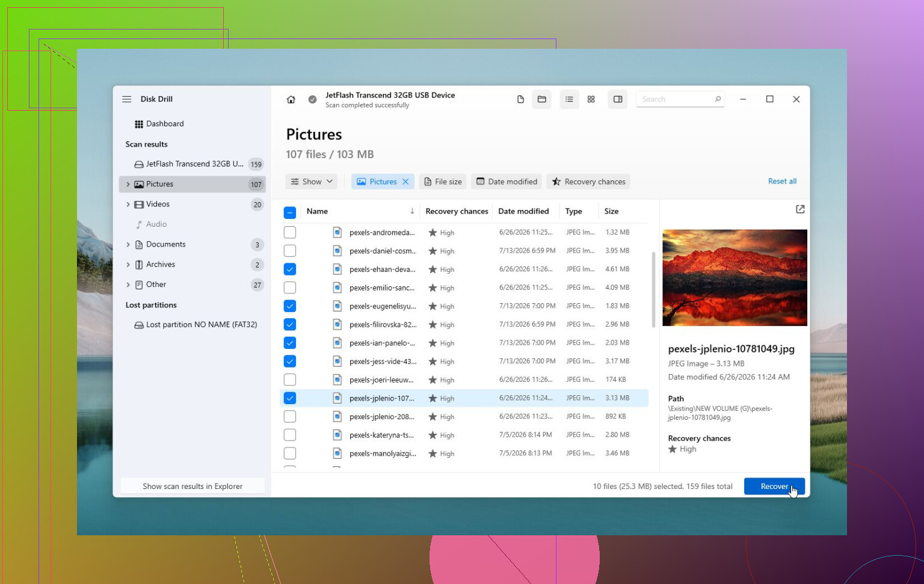Click the red mountain preview thumbnail
Image resolution: width=924 pixels, height=584 pixels.
point(735,278)
